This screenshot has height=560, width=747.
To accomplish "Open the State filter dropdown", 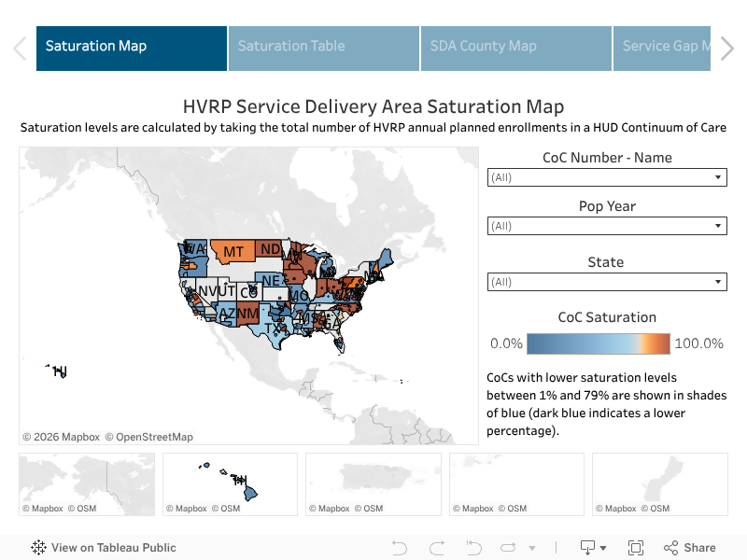I will pos(607,282).
